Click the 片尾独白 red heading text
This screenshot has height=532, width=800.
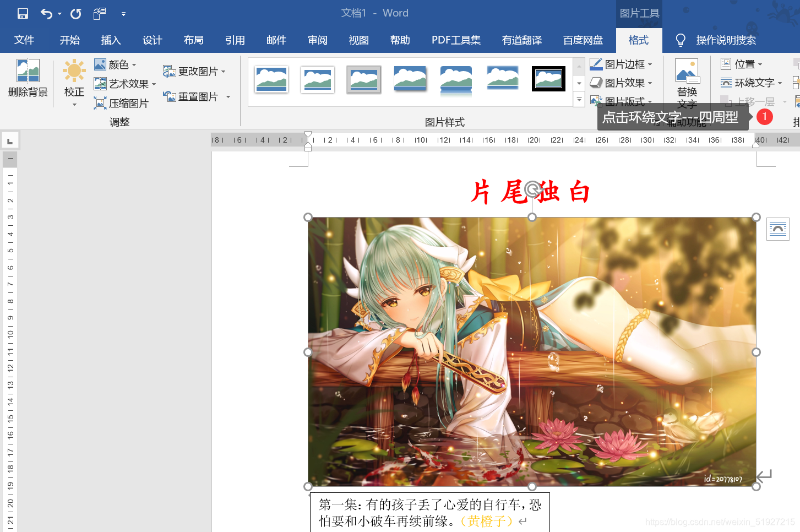coord(530,192)
